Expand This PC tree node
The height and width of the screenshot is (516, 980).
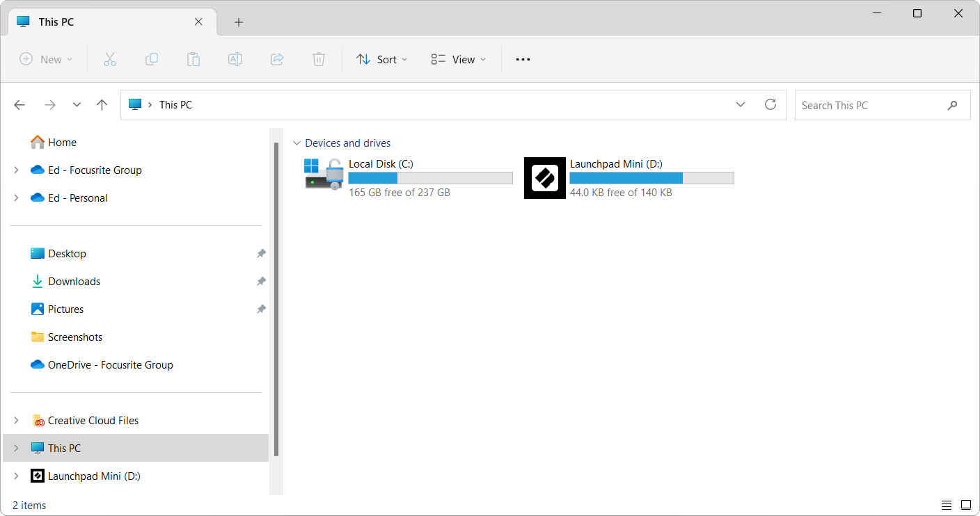[x=16, y=448]
